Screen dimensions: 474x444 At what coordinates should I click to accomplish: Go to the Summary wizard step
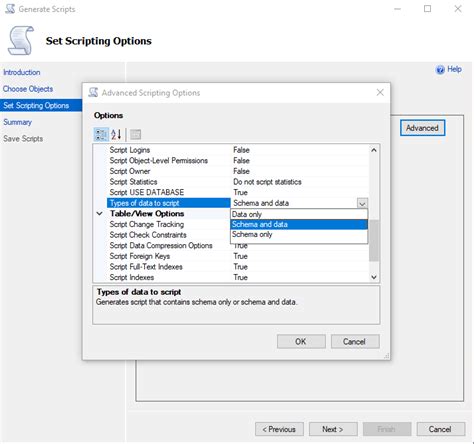pyautogui.click(x=17, y=122)
